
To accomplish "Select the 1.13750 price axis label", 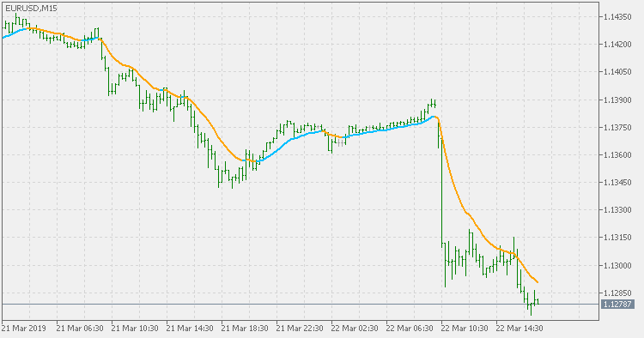I will (617, 127).
